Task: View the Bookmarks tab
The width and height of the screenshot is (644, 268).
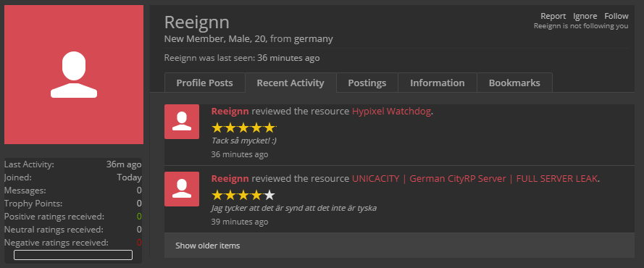Action: click(514, 83)
